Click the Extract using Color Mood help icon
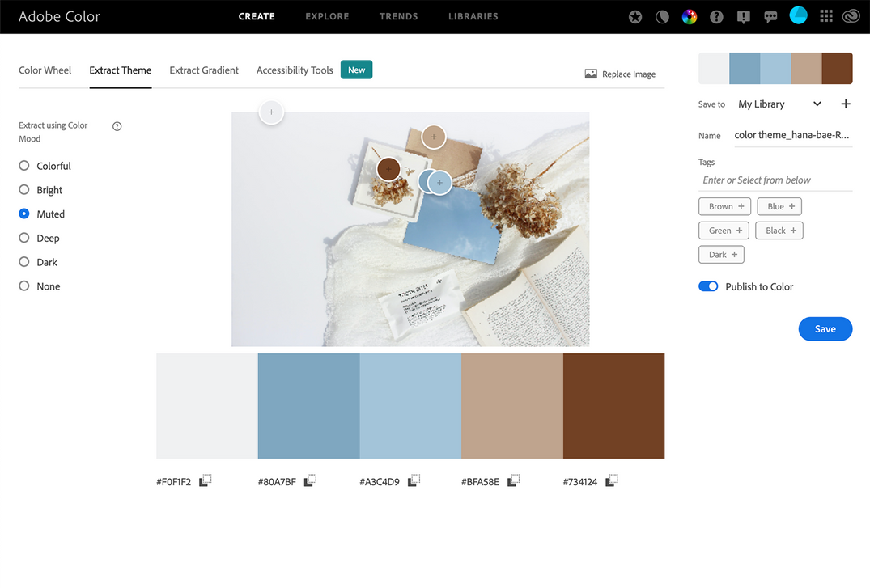 (117, 126)
